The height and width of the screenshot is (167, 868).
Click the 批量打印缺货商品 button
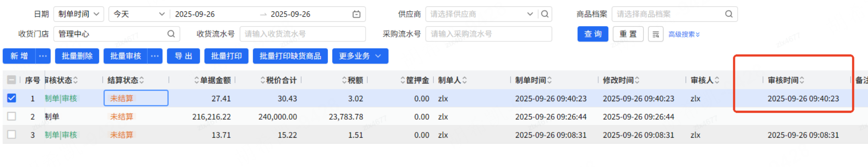[290, 56]
